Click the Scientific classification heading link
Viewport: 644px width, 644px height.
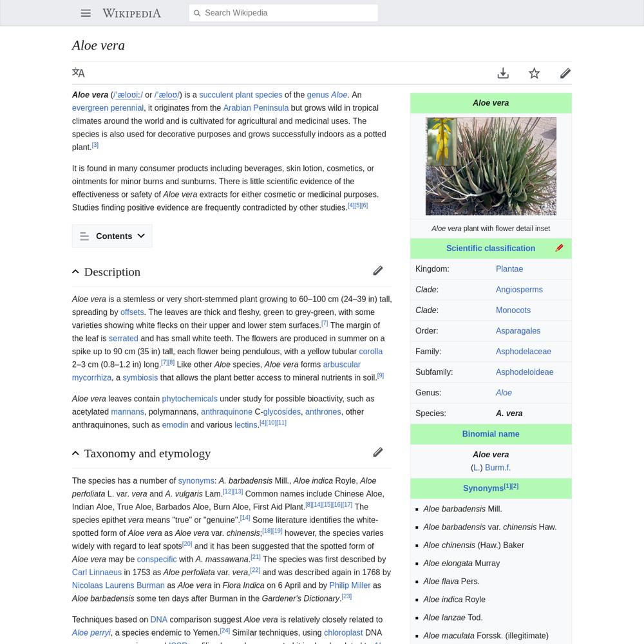[x=490, y=249]
